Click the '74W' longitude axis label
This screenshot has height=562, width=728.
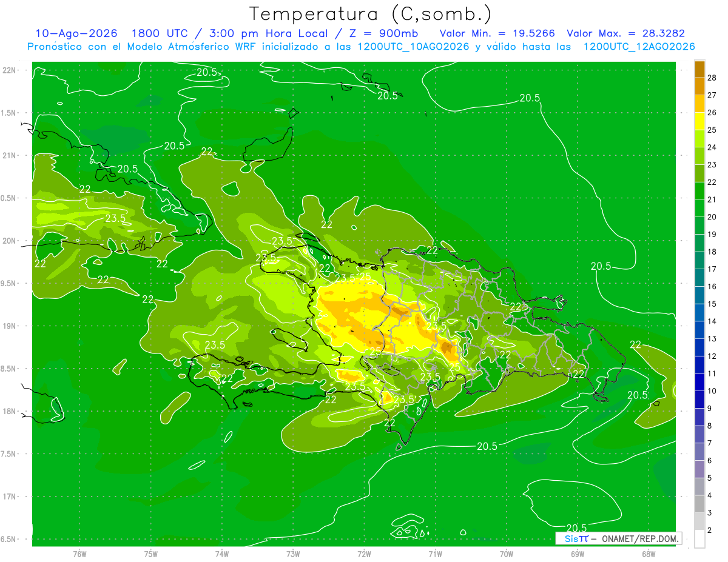tap(221, 554)
